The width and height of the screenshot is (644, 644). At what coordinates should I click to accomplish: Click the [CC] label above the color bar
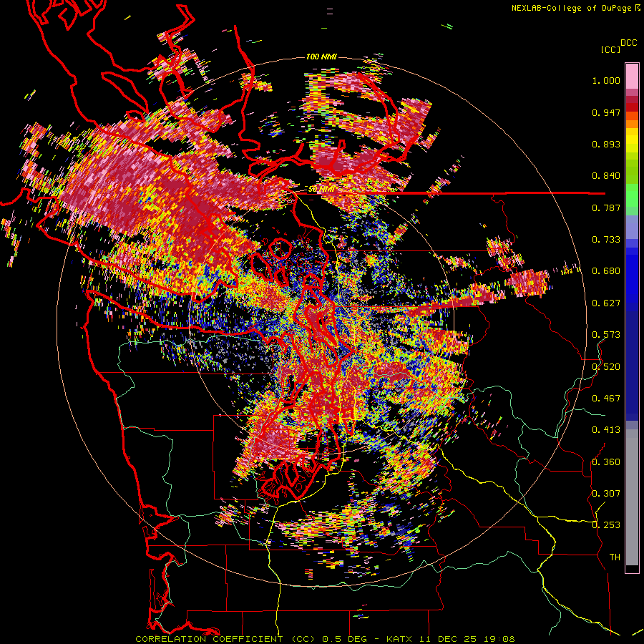[611, 49]
